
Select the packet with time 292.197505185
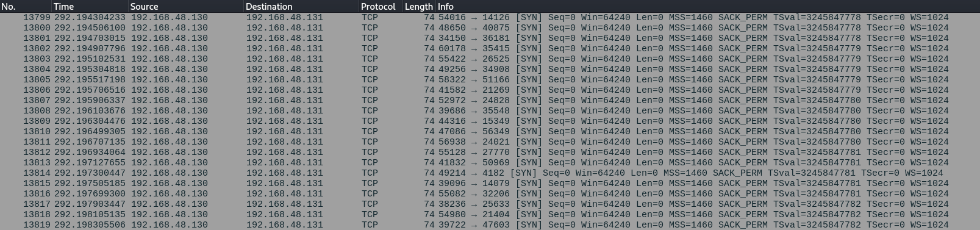tap(490, 184)
